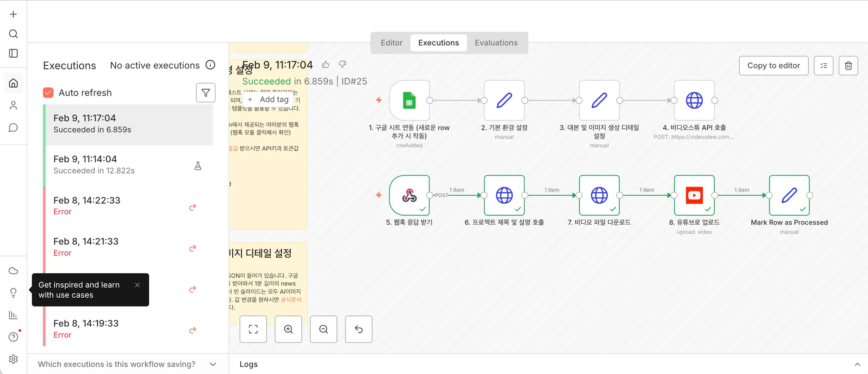Open settings gear in the sidebar

pyautogui.click(x=14, y=359)
